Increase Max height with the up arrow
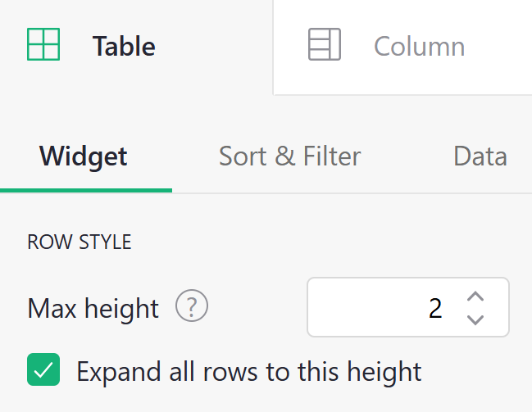Image resolution: width=532 pixels, height=412 pixels. click(x=475, y=297)
